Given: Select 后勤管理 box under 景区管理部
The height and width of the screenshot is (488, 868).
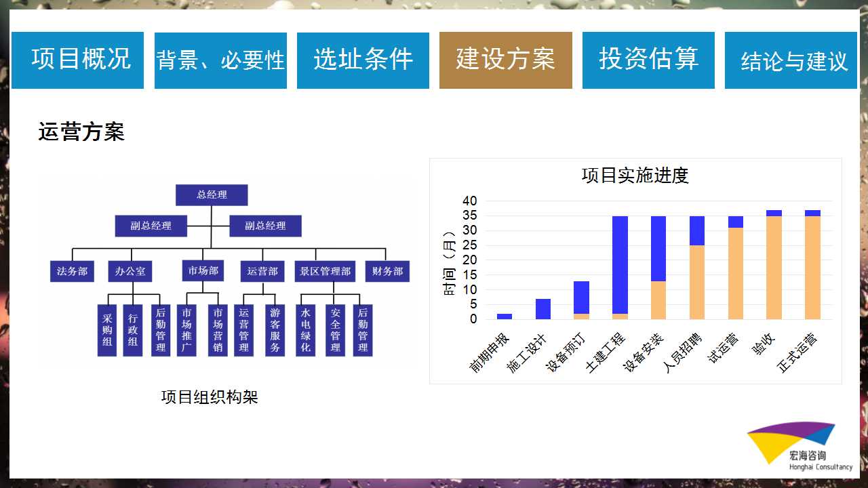Looking at the screenshot, I should [363, 330].
